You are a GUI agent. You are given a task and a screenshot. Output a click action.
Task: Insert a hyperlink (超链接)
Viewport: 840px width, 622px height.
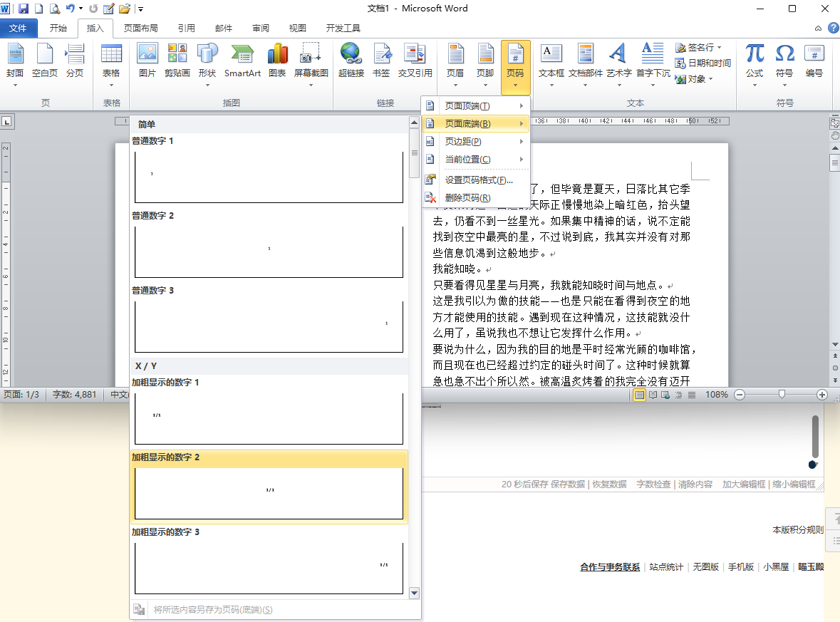tap(351, 61)
